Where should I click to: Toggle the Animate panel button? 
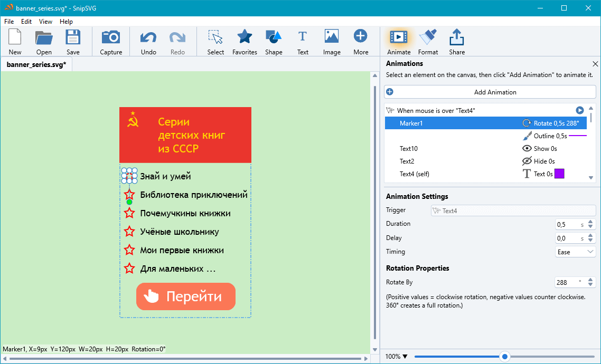click(x=399, y=37)
